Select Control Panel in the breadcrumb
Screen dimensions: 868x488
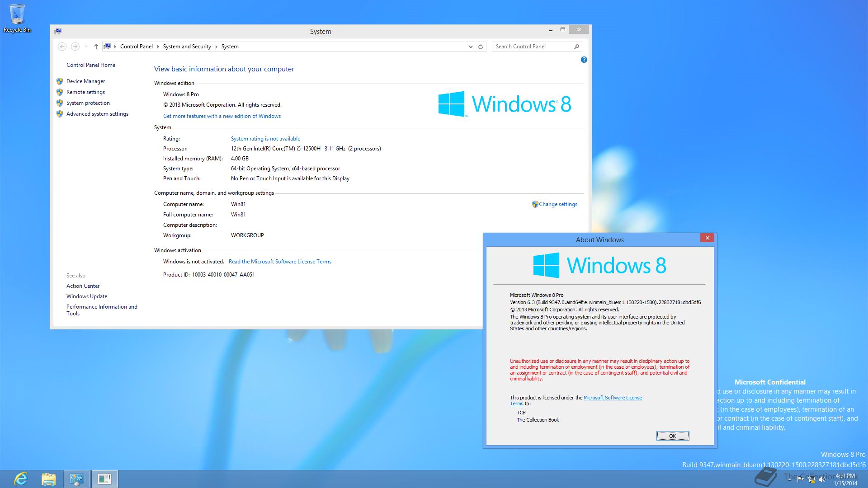point(136,47)
